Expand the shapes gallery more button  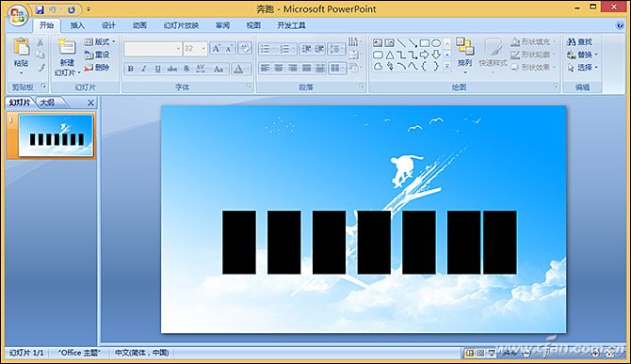tap(447, 66)
